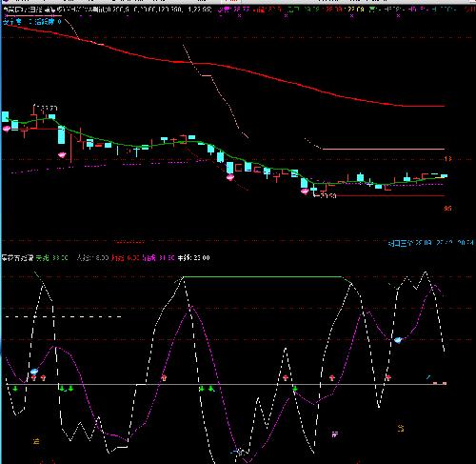
Task: Click the cyan indicator label at the top left
Action: (31, 22)
